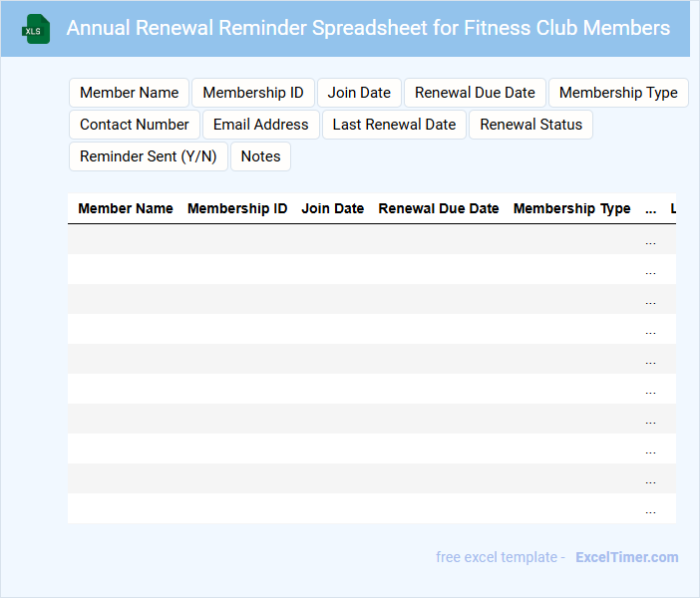
Task: Click the green XLS file icon
Action: tap(37, 29)
